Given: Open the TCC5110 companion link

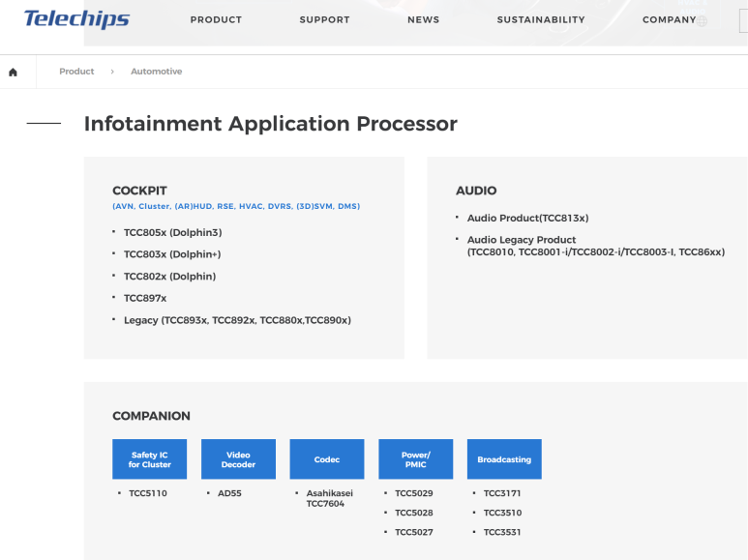Looking at the screenshot, I should pos(148,493).
